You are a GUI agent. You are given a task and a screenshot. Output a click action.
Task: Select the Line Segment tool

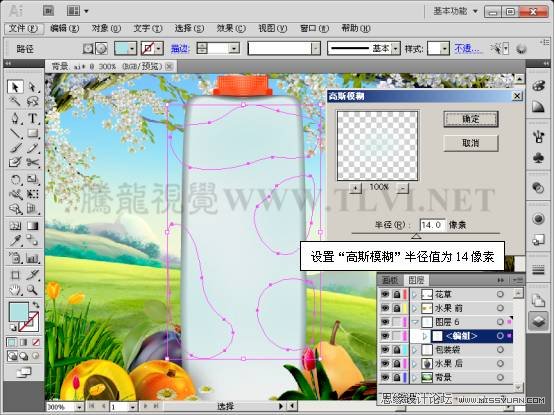click(15, 133)
